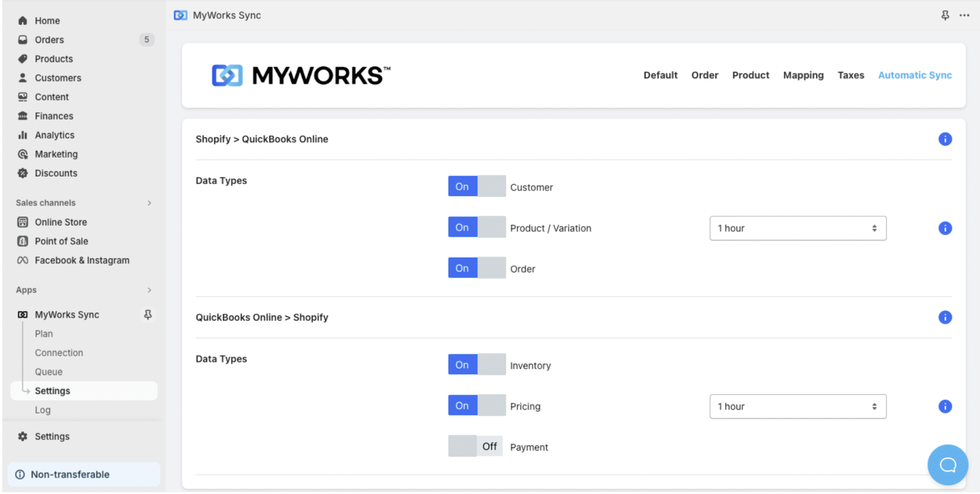Open the chat support bubble
Screen dimensions: 980x494
click(947, 465)
